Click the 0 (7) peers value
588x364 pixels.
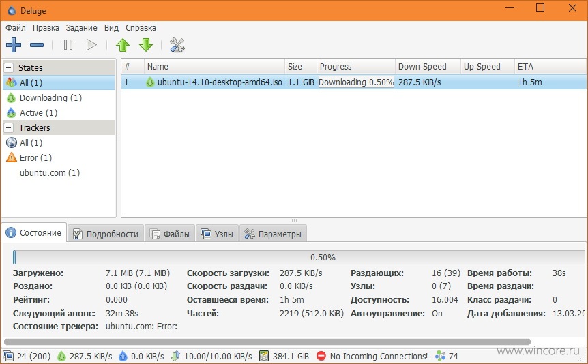click(x=441, y=286)
